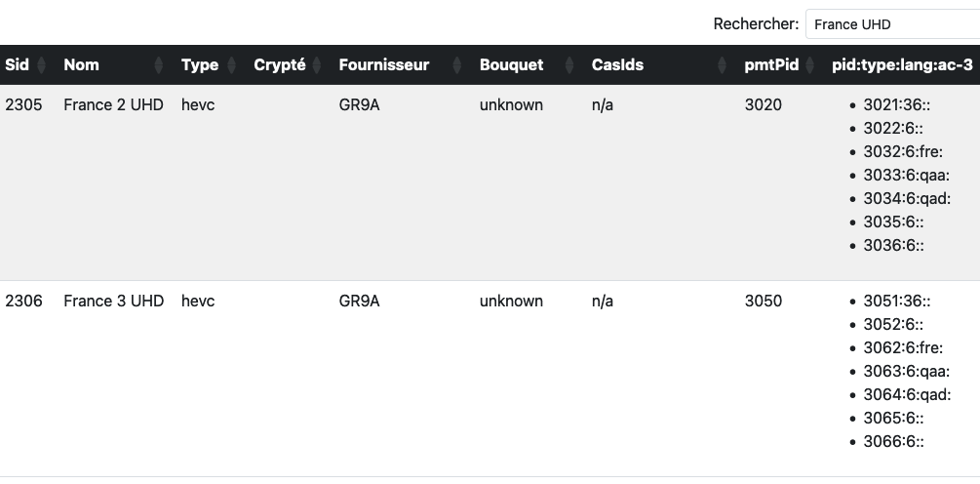The width and height of the screenshot is (980, 484).
Task: Click pmtPid column sort arrows
Action: pyautogui.click(x=809, y=65)
